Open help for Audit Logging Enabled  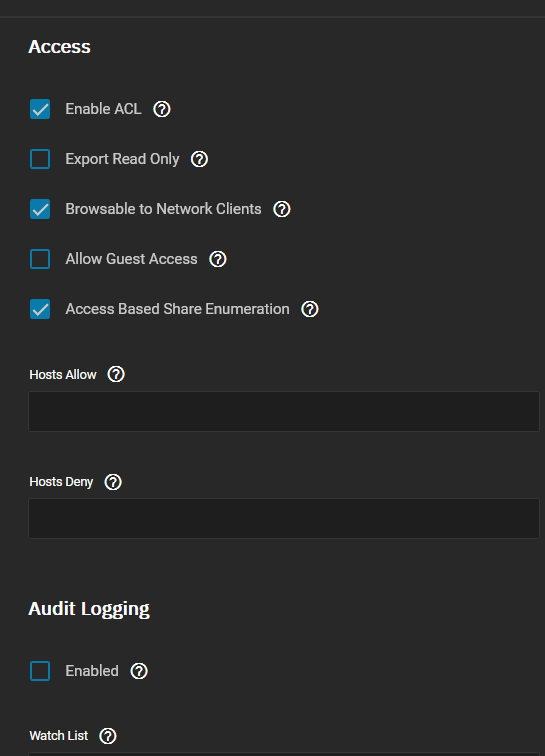(139, 671)
